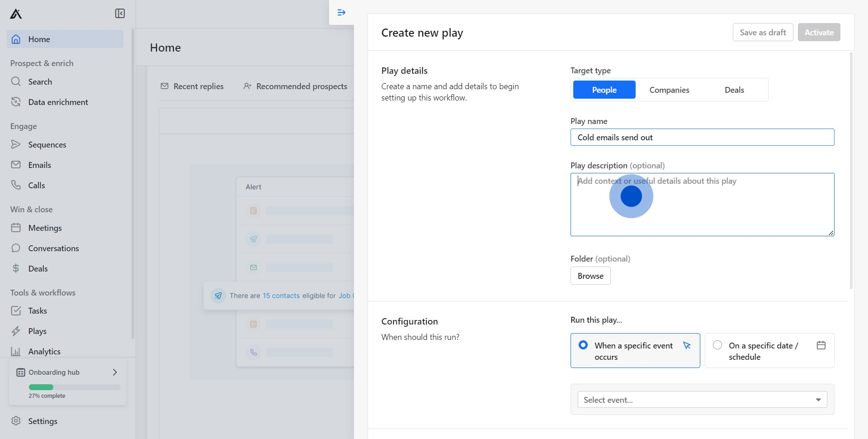Screen dimensions: 868x439
Task: Open Calls via the phone icon
Action: [16, 185]
